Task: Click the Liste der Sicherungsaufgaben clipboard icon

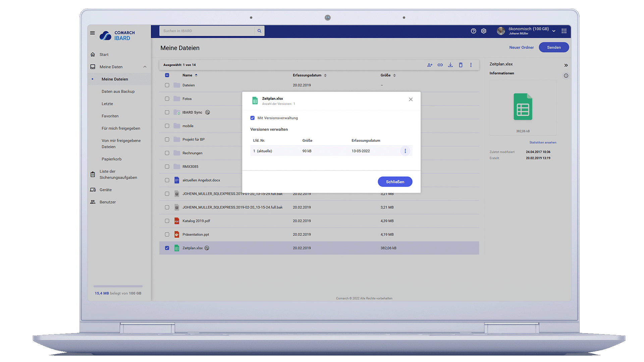Action: click(93, 174)
